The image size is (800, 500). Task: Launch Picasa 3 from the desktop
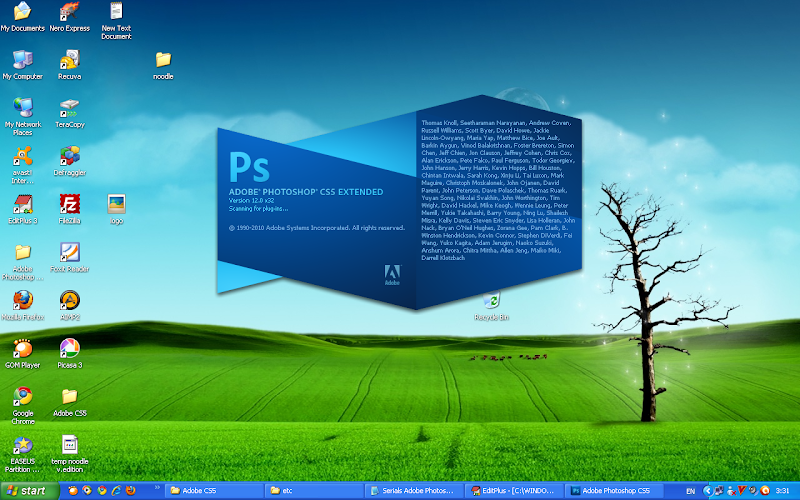tap(69, 353)
